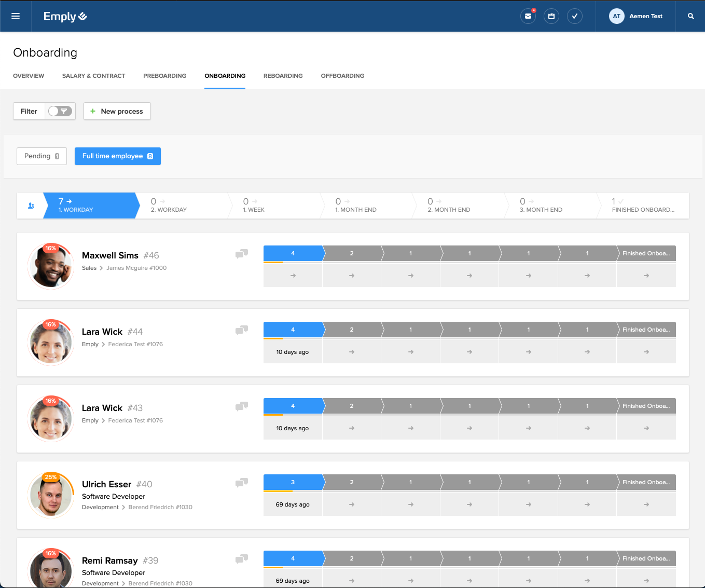705x588 pixels.
Task: Open comments for Maxwell Sims
Action: coord(242,254)
